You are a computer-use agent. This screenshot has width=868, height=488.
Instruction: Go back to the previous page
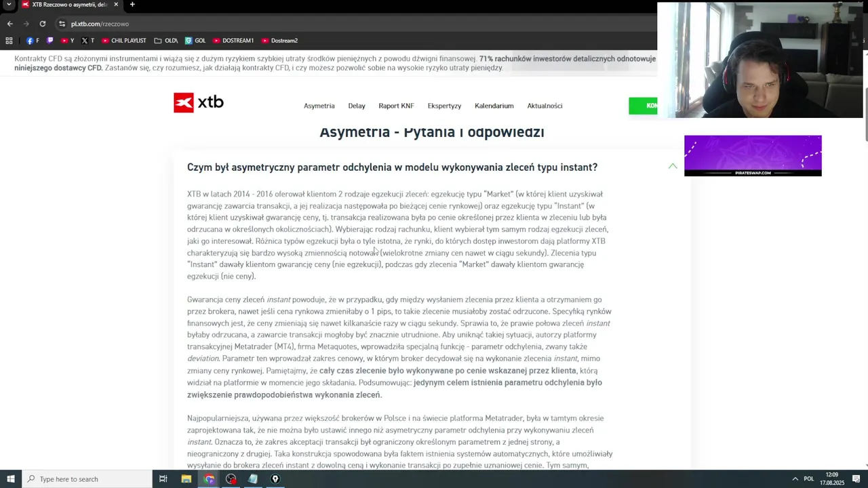tap(9, 24)
